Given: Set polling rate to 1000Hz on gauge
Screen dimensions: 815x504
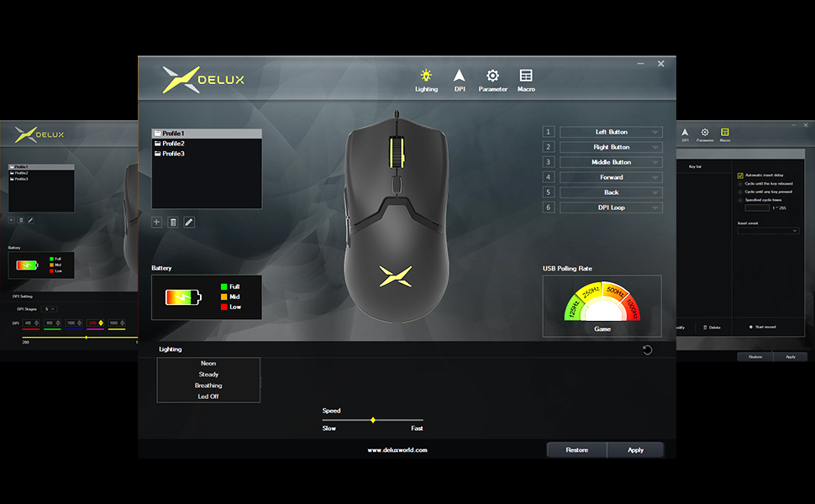Looking at the screenshot, I should [632, 308].
